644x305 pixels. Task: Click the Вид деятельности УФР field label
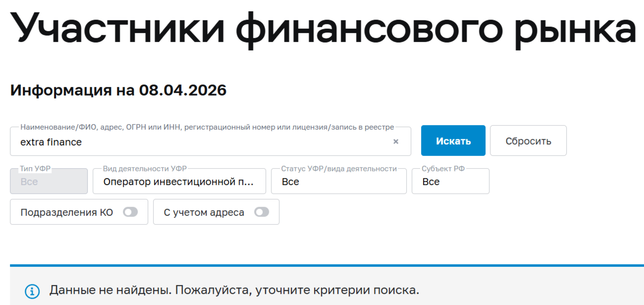pyautogui.click(x=145, y=169)
